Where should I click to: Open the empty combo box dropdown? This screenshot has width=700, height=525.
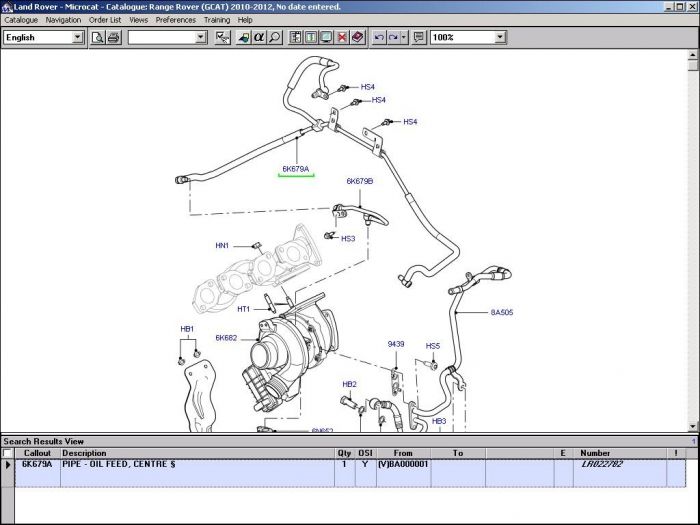click(201, 38)
